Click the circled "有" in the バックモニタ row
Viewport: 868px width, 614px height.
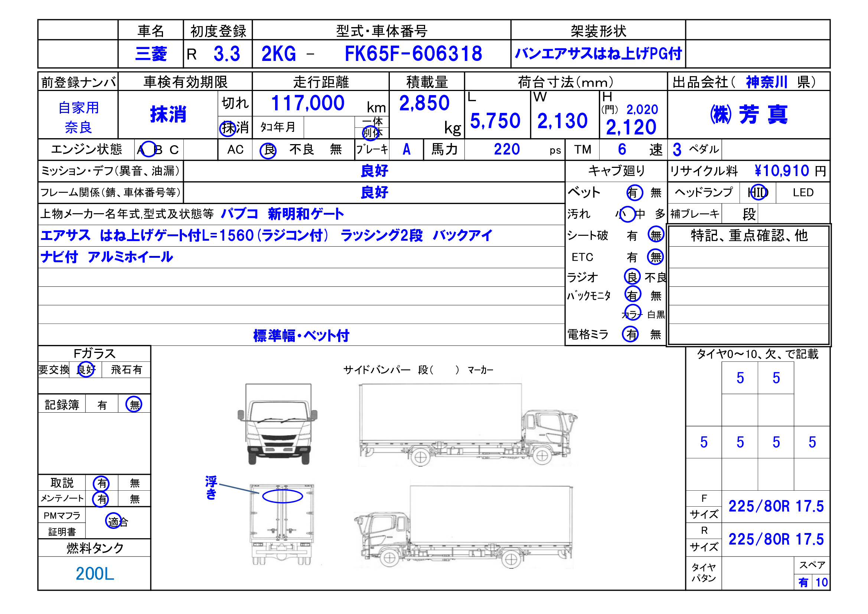(x=633, y=294)
